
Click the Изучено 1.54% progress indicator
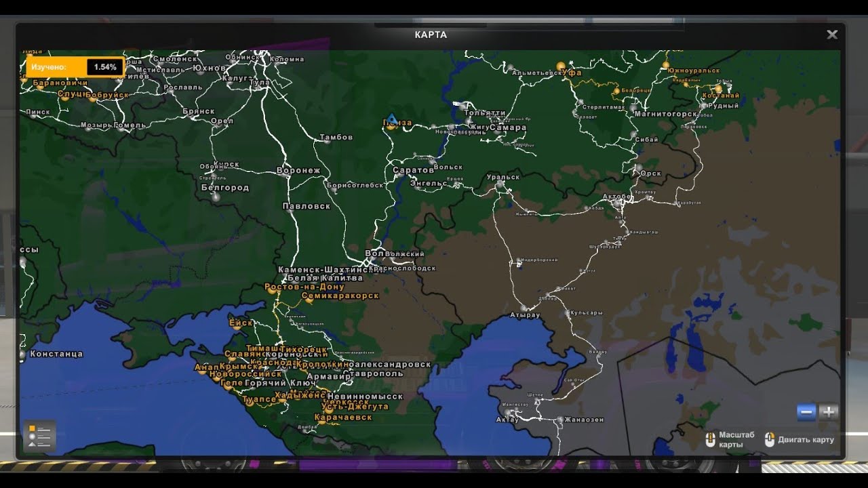pyautogui.click(x=75, y=67)
